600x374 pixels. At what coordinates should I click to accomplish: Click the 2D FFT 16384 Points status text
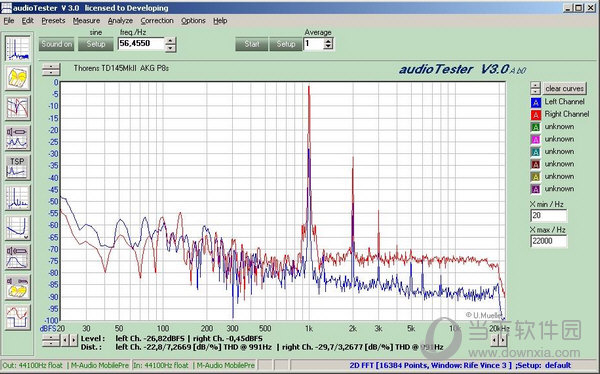[x=430, y=366]
